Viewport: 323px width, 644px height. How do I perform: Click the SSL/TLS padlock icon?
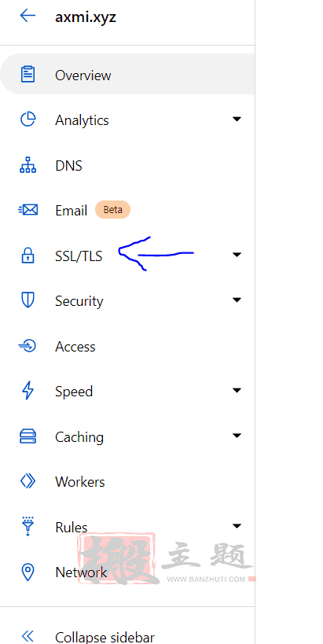pos(28,255)
